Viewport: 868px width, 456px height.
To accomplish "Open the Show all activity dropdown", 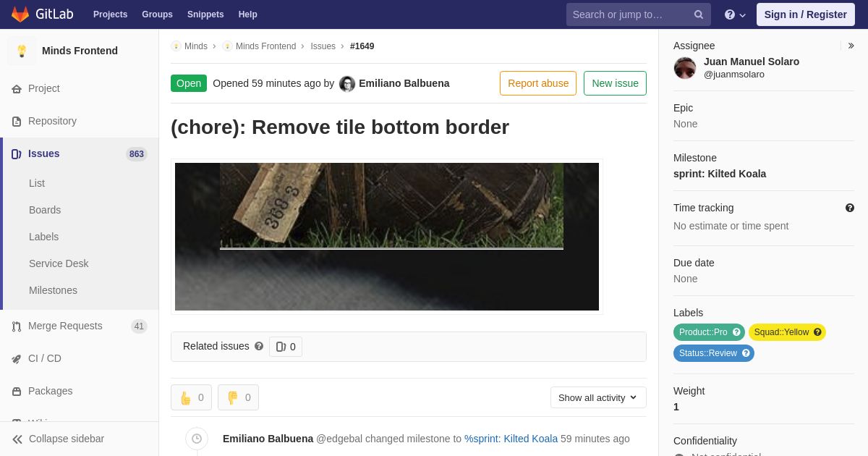I will pyautogui.click(x=598, y=397).
